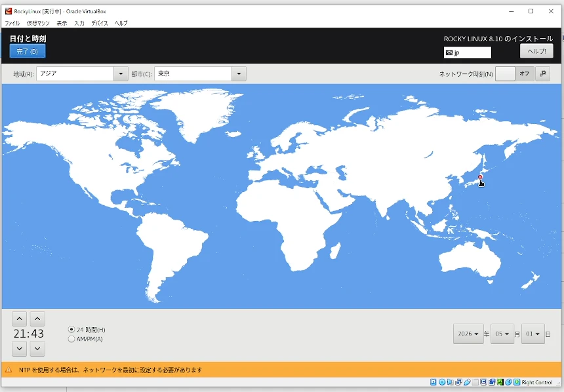The width and height of the screenshot is (564, 392).
Task: Open the city dropdown showing 東京
Action: 239,73
